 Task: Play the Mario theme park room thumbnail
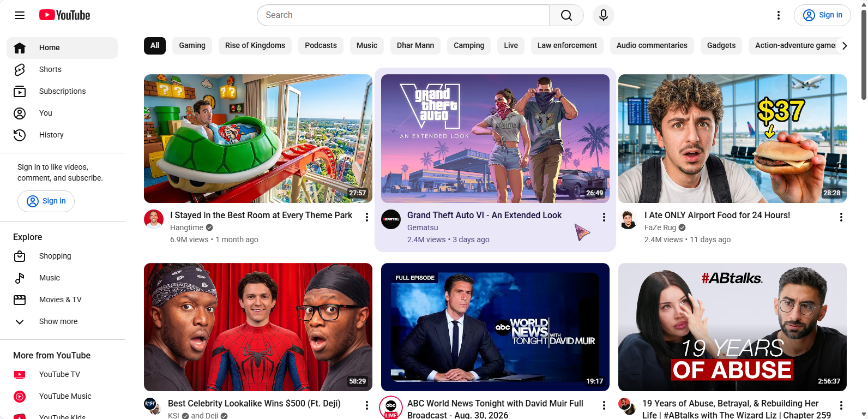coord(258,139)
